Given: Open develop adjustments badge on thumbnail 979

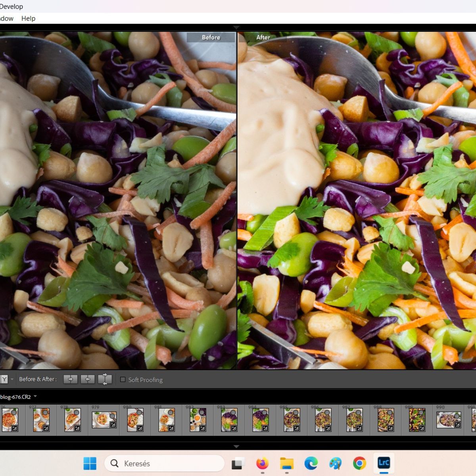Looking at the screenshot, I should click(x=113, y=425).
